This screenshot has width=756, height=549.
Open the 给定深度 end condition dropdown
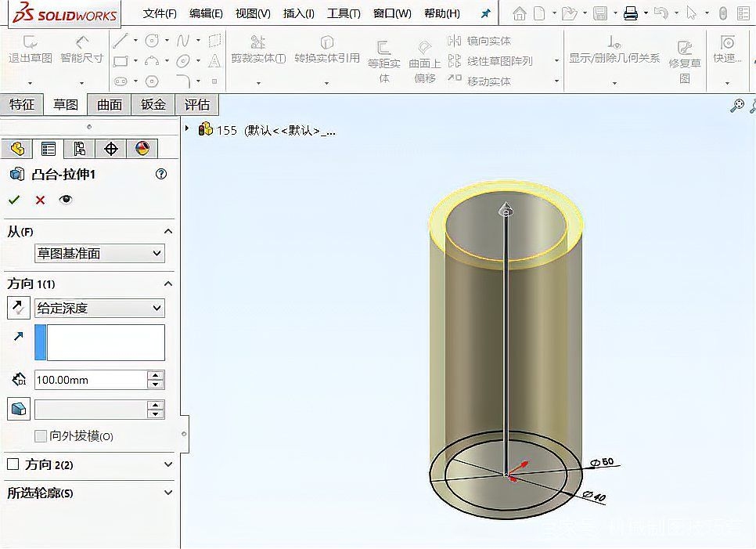pyautogui.click(x=99, y=308)
